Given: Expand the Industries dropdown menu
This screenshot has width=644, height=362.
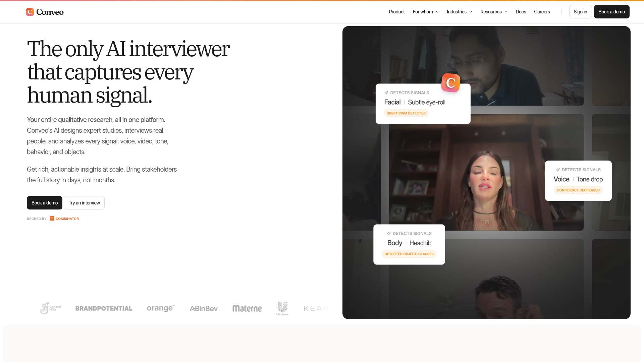Looking at the screenshot, I should click(459, 12).
